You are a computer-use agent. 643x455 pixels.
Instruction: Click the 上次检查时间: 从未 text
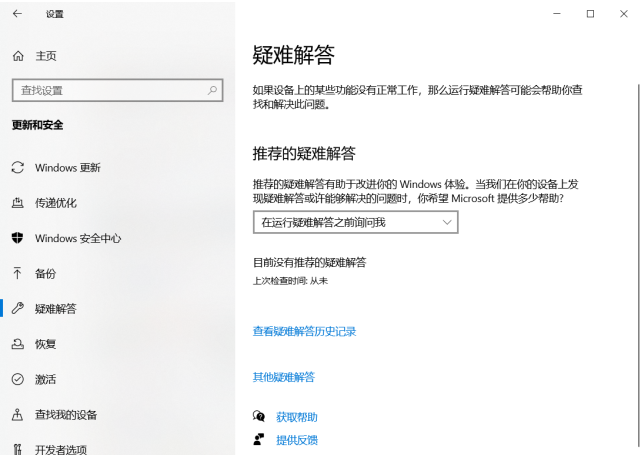pyautogui.click(x=290, y=281)
